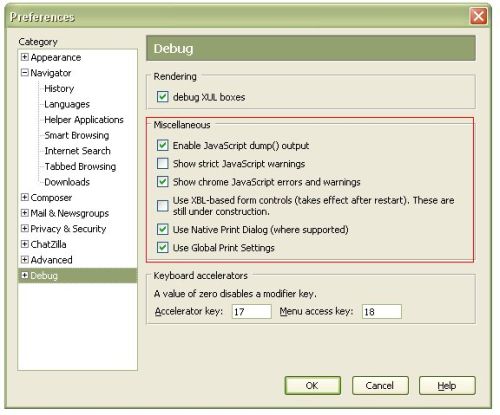Expand the Privacy & Security category
The image size is (500, 415).
pyautogui.click(x=24, y=229)
